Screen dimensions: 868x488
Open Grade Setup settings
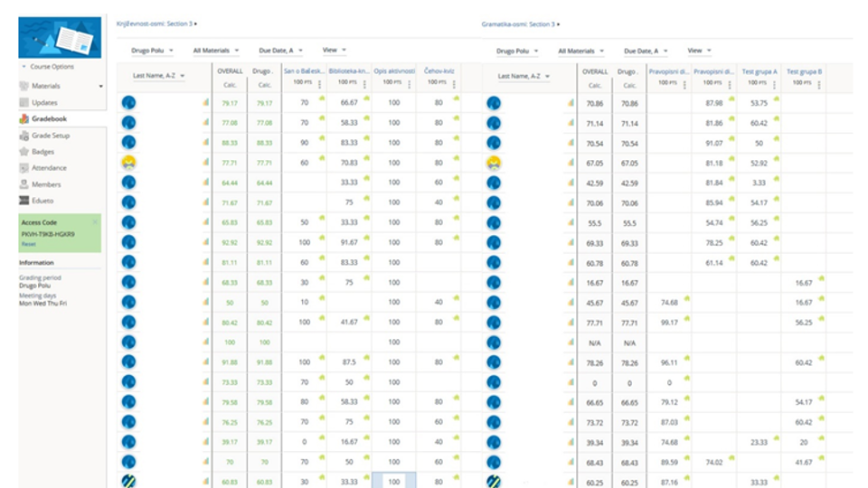(51, 136)
